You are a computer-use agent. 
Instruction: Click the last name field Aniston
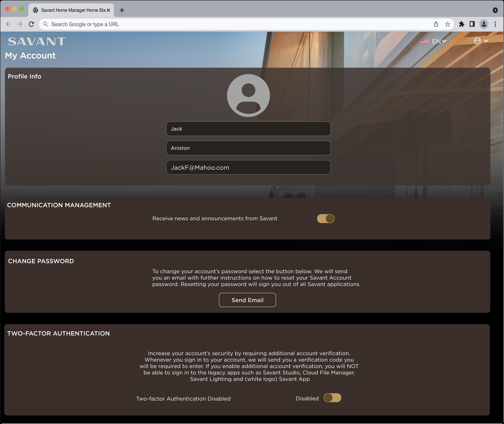tap(248, 148)
